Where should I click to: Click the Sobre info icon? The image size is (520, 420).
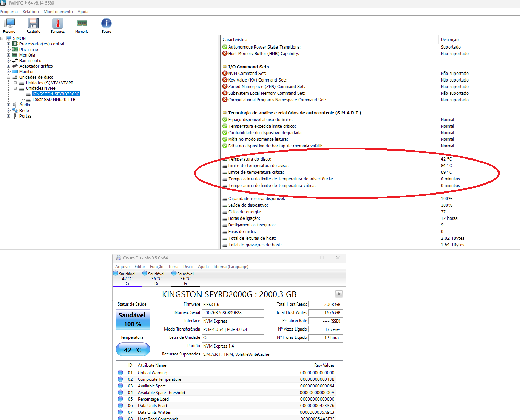point(106,25)
